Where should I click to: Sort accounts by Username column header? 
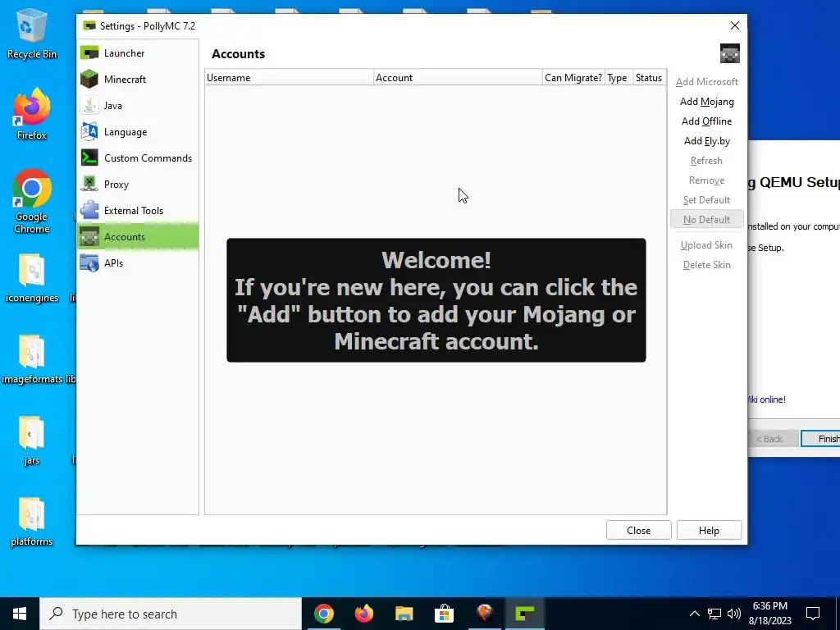(x=289, y=78)
